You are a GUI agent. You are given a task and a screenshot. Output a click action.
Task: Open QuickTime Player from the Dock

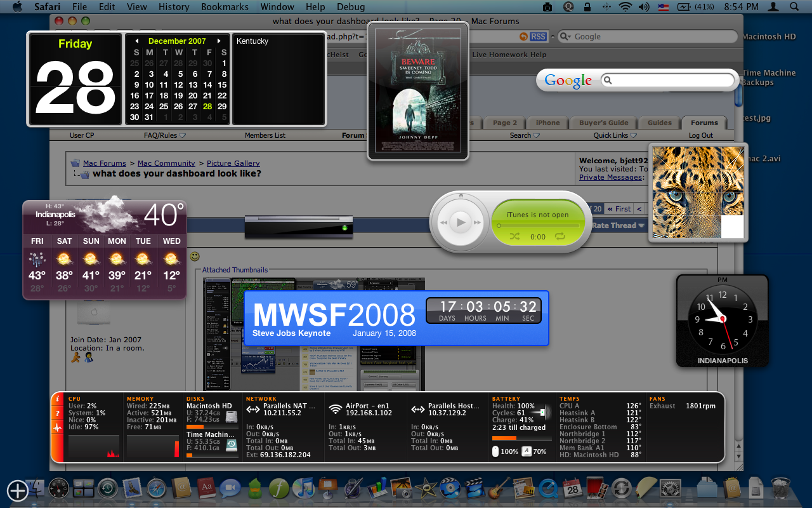(548, 488)
